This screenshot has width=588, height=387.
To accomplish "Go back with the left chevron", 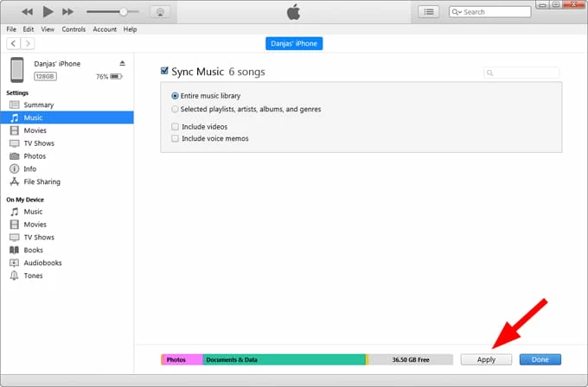I will coord(13,43).
